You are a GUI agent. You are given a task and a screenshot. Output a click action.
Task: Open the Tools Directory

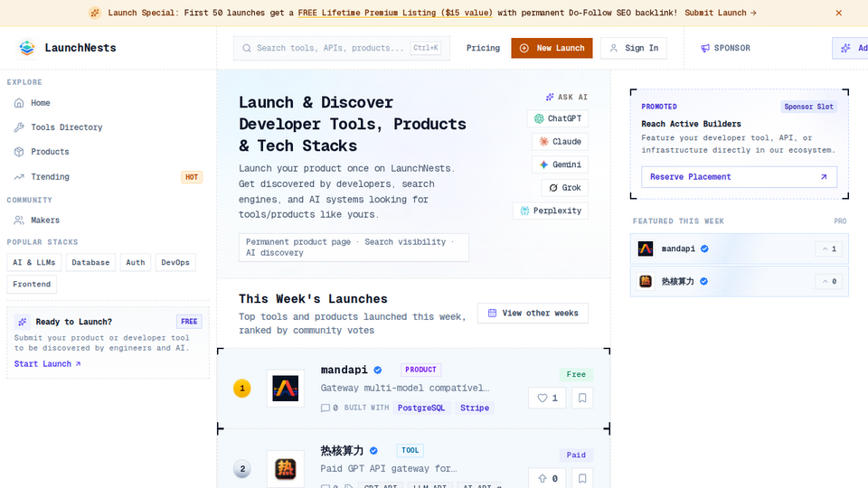[x=108, y=127]
